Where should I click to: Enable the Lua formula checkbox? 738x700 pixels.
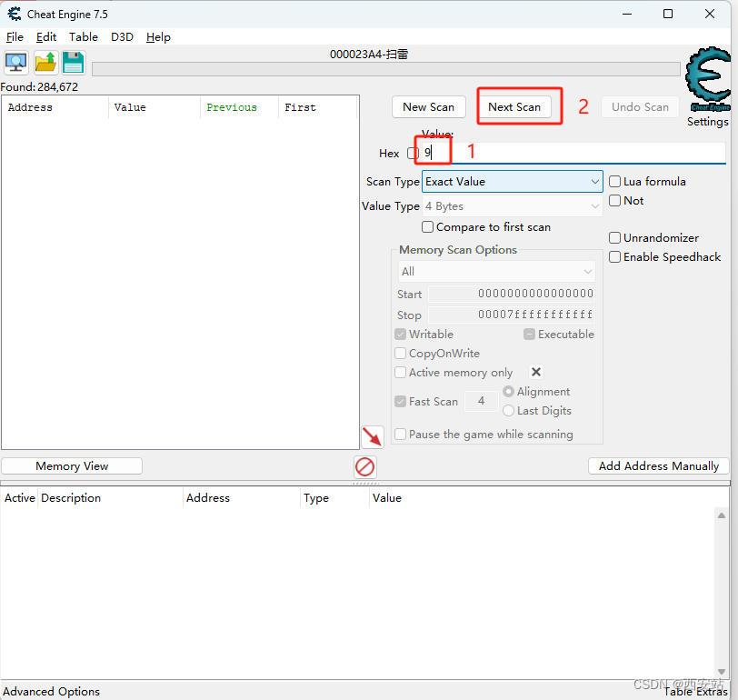click(614, 181)
